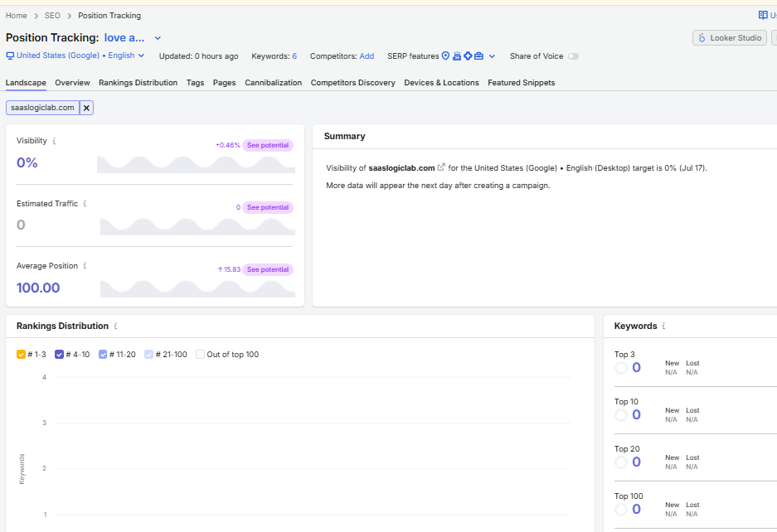Click the Top 3 keywords circle indicator
This screenshot has width=777, height=532.
tap(621, 368)
